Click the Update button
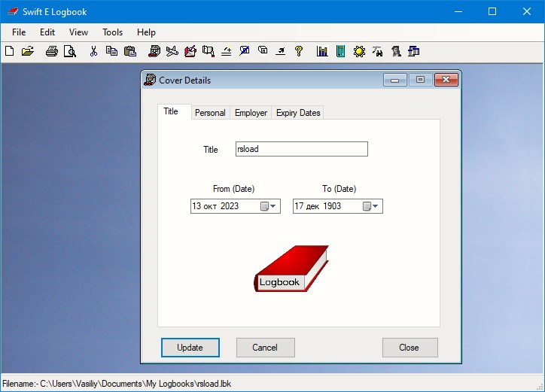Viewport: 545px width, 392px height. tap(190, 347)
